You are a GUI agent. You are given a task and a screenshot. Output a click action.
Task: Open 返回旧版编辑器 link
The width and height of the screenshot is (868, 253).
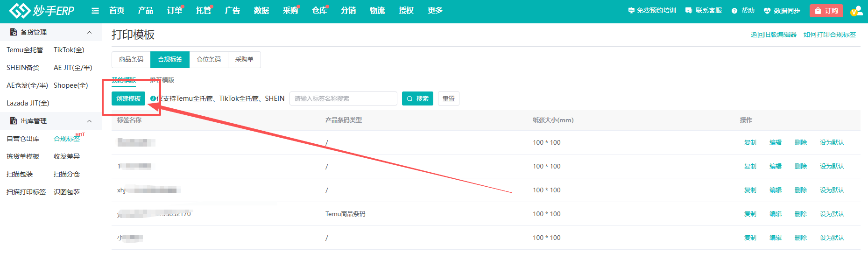[774, 35]
